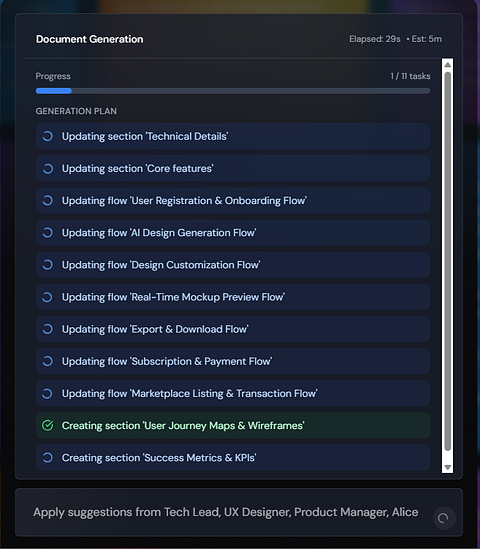Select 'Marketplace Listing & Transaction Flow' task
This screenshot has width=480, height=549.
click(x=233, y=394)
